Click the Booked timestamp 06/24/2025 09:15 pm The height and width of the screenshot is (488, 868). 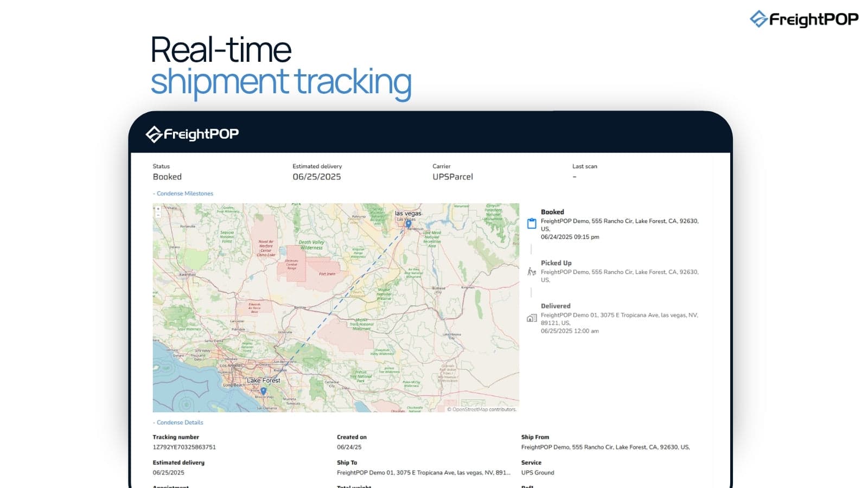(x=570, y=237)
